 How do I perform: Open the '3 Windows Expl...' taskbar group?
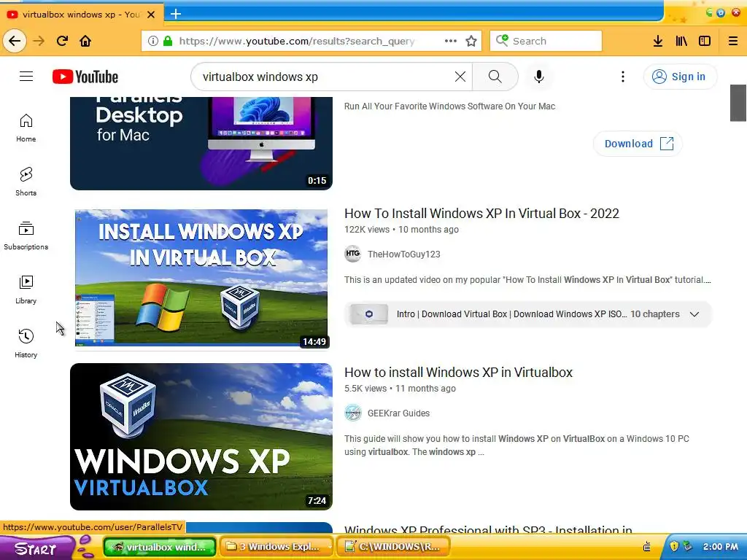[x=277, y=547]
